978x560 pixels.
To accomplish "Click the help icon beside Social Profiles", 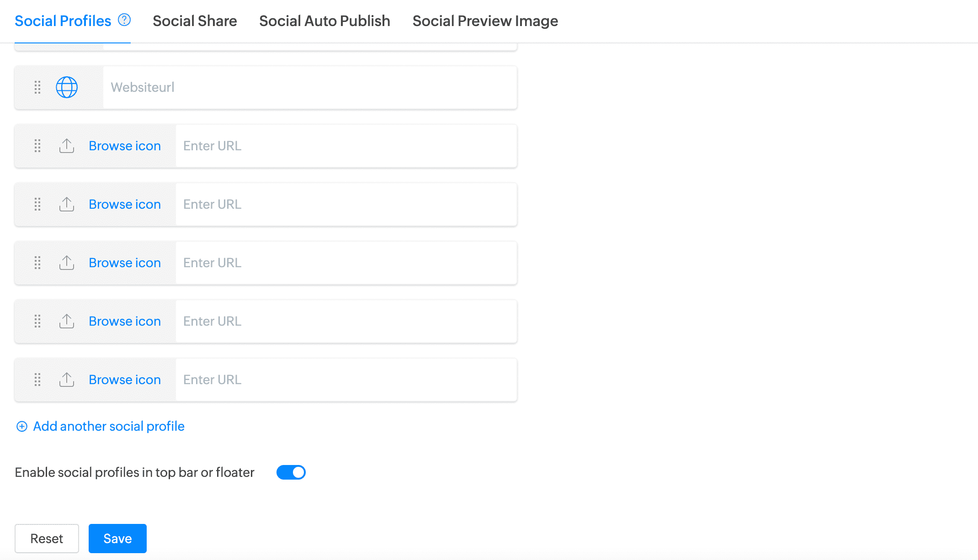I will pyautogui.click(x=124, y=20).
